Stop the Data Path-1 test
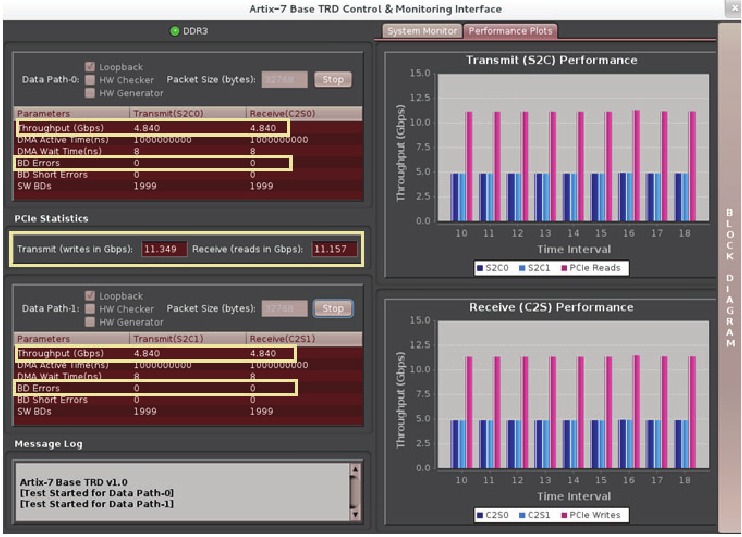This screenshot has width=742, height=537. pos(333,308)
